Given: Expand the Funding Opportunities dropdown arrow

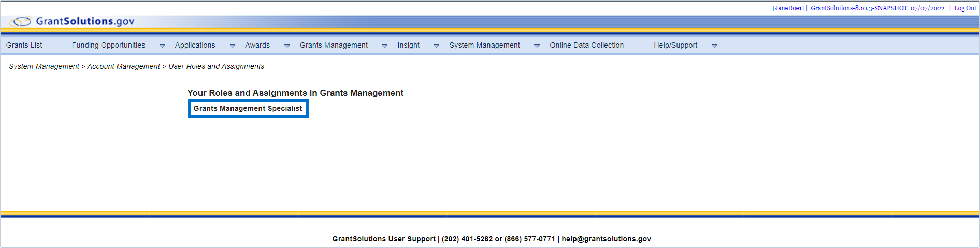Looking at the screenshot, I should (162, 46).
